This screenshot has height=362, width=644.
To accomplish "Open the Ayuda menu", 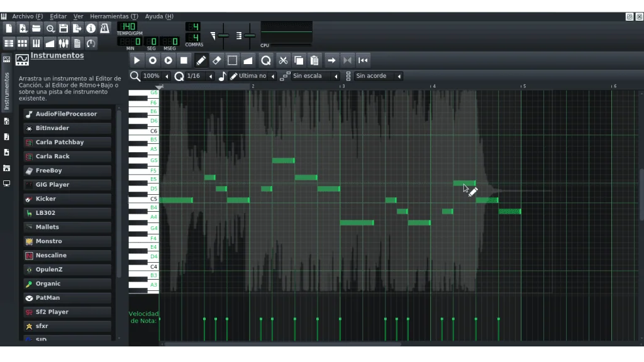I will click(x=159, y=16).
